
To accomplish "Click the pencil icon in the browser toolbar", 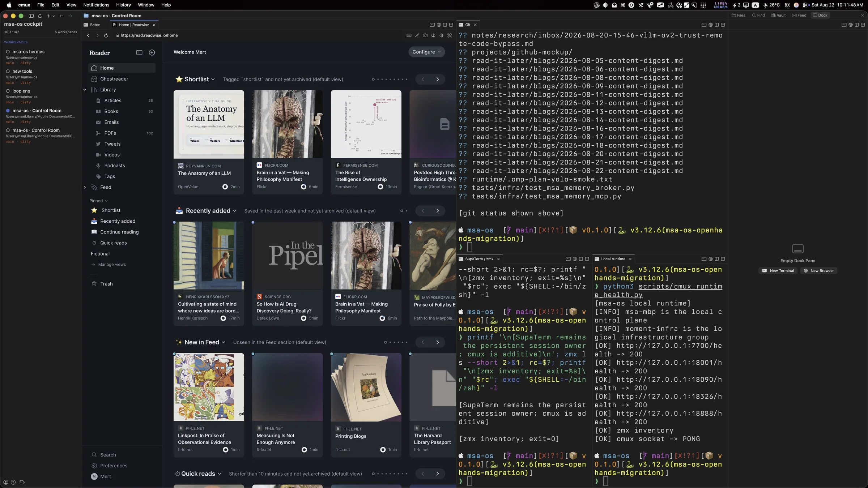I will [417, 35].
